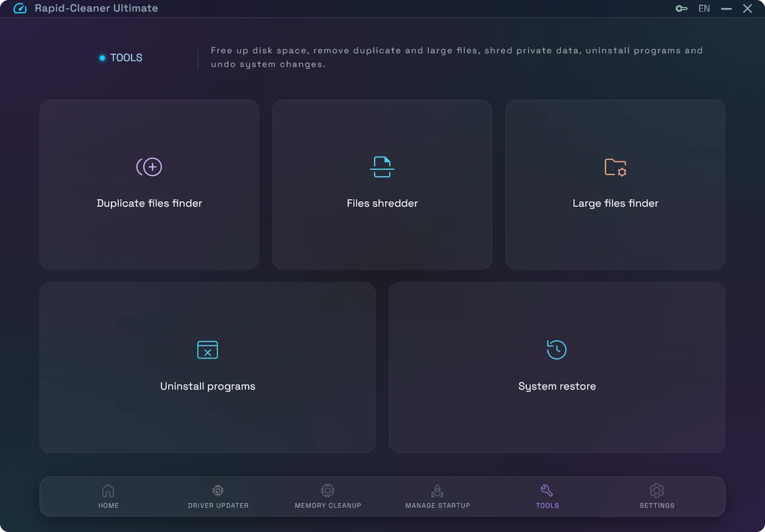Select the Uninstall programs label
The height and width of the screenshot is (532, 765).
(x=208, y=386)
